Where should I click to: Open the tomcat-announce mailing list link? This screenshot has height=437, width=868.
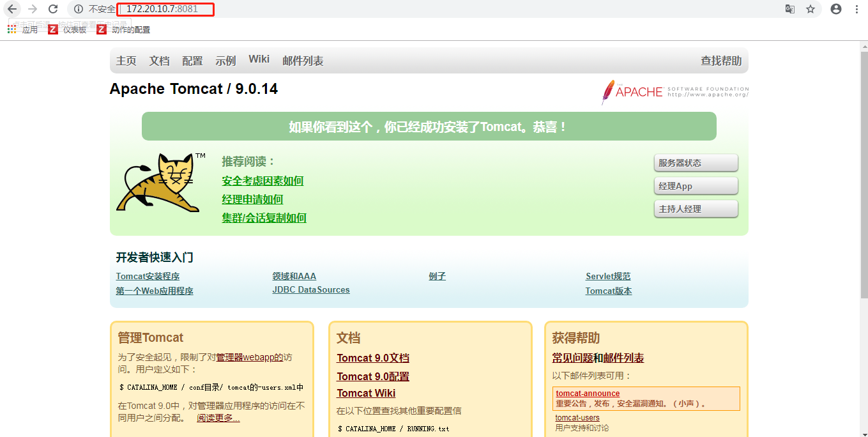coord(588,394)
